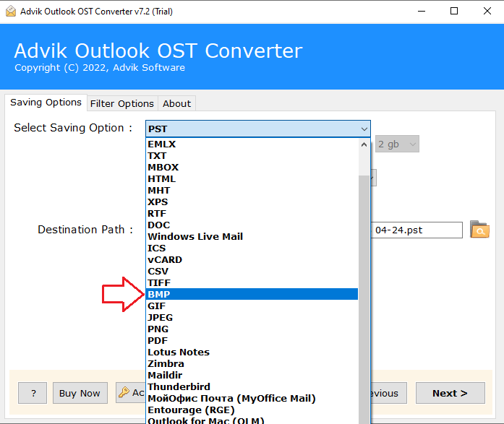Close the Advik OST Converter window

pos(487,12)
